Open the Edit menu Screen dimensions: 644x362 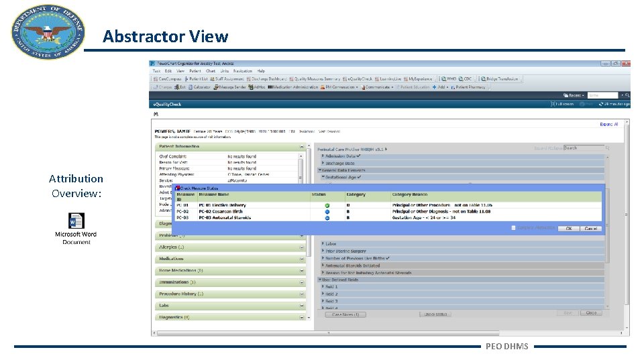click(x=168, y=71)
